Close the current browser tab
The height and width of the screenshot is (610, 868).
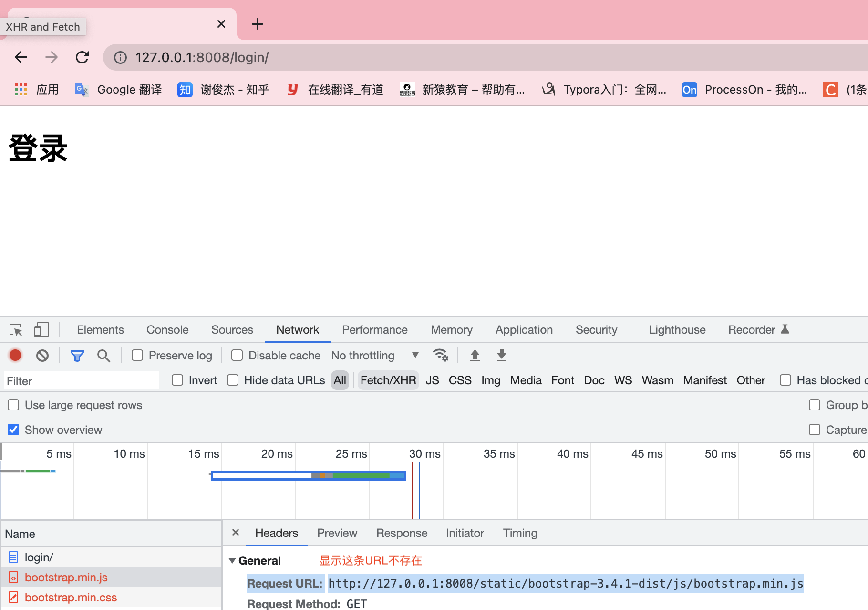tap(221, 24)
